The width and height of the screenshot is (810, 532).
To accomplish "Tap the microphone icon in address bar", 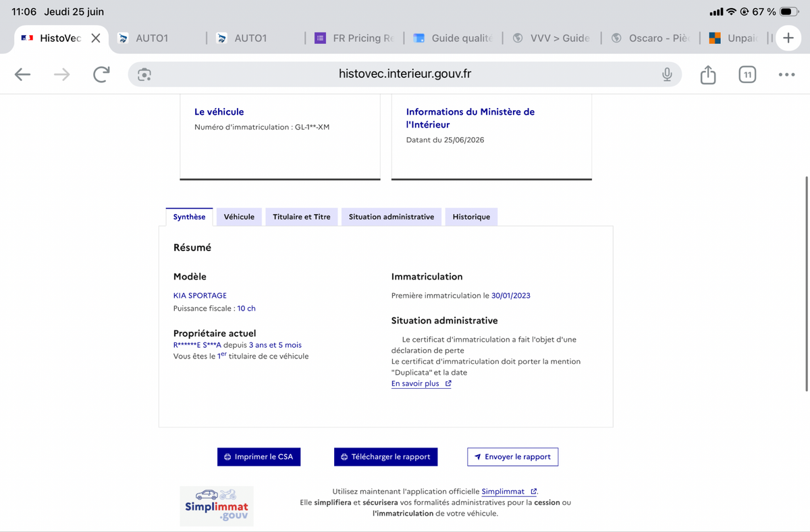I will click(x=667, y=74).
